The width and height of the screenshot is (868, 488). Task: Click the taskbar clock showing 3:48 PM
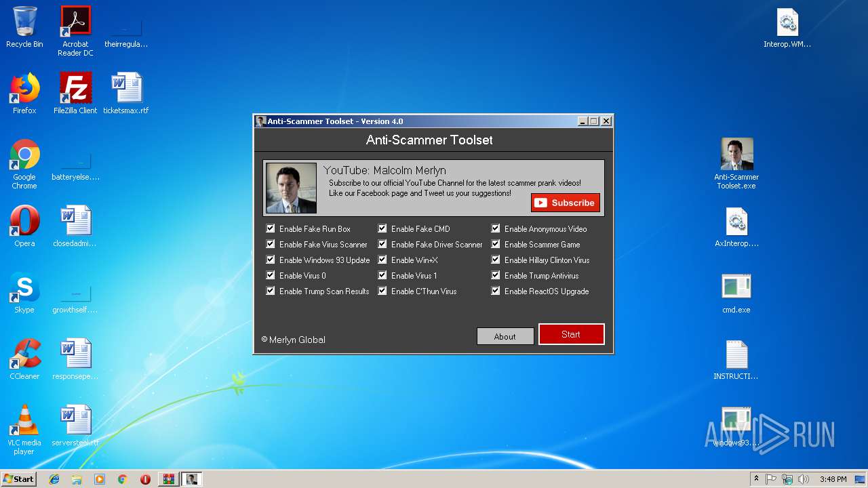(833, 479)
